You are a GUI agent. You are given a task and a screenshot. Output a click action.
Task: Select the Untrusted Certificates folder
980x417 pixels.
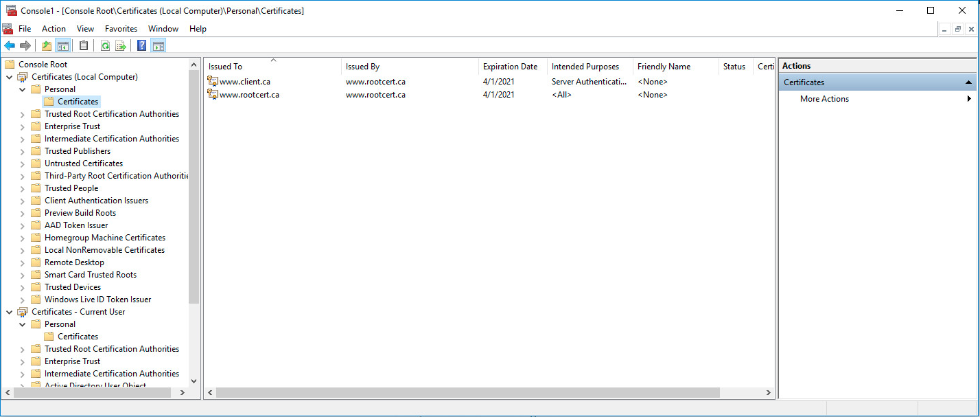tap(84, 163)
